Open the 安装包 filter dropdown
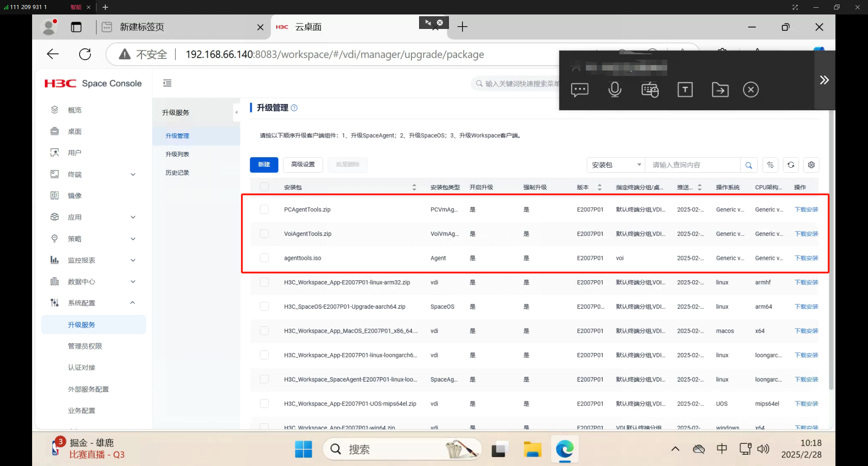This screenshot has width=868, height=466. click(x=616, y=165)
